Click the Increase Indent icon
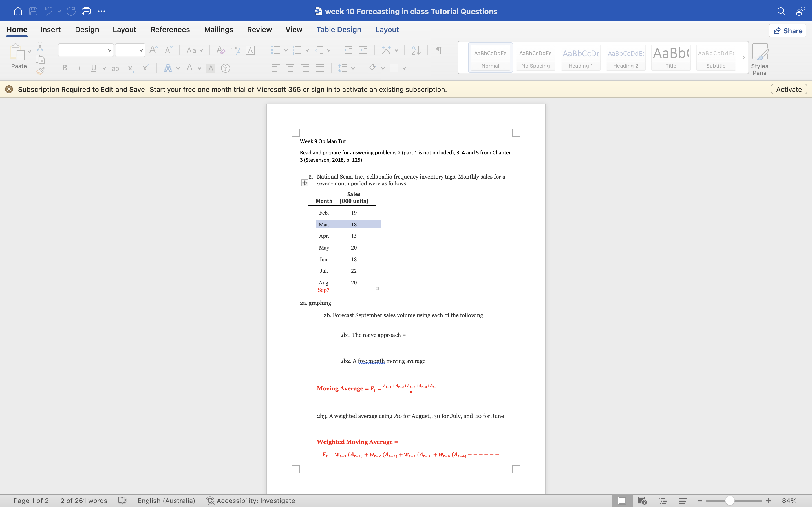 click(363, 50)
